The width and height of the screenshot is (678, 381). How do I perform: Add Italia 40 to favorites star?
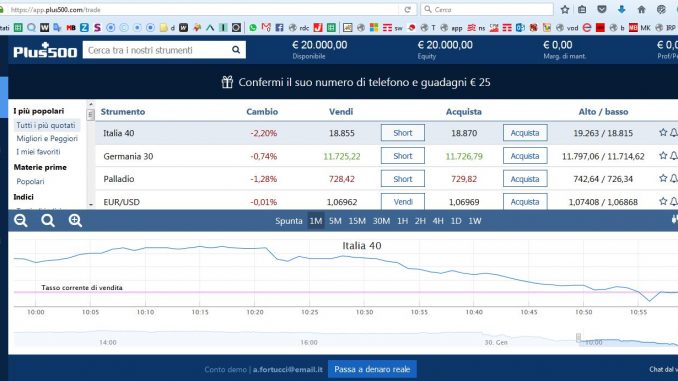coord(663,132)
